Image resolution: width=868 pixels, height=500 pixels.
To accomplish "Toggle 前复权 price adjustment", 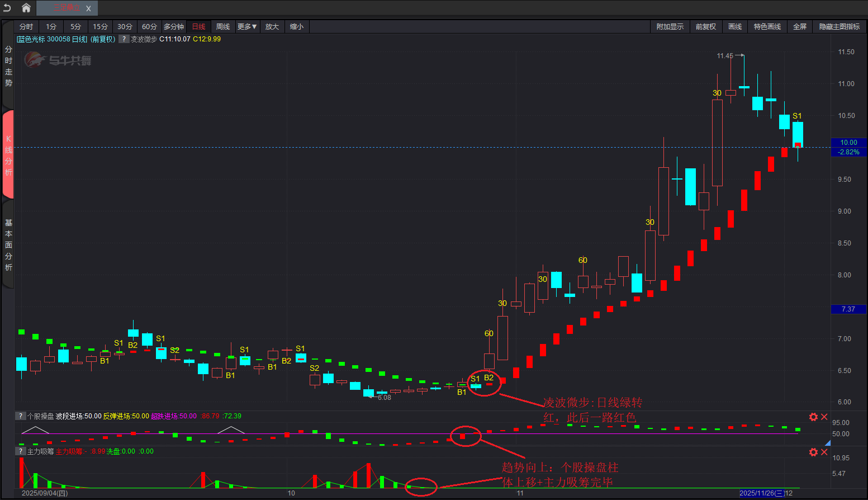I will coord(705,27).
